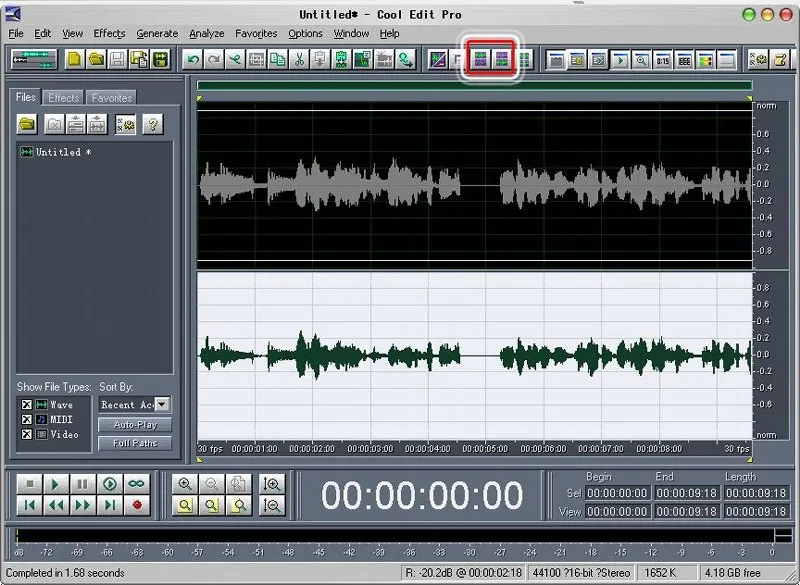The image size is (800, 585).
Task: Click the Batch/Save Selection green icon
Action: click(x=160, y=60)
